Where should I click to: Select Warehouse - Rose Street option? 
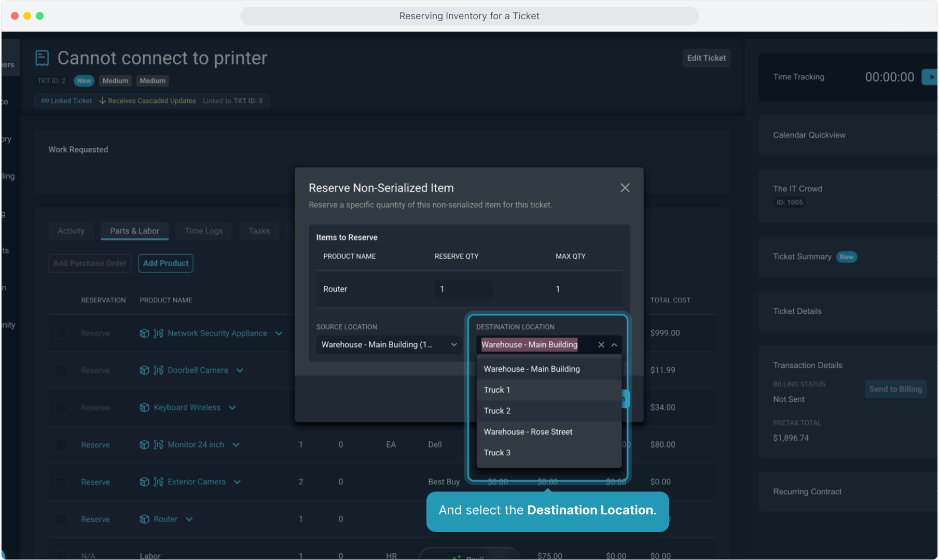pyautogui.click(x=528, y=432)
